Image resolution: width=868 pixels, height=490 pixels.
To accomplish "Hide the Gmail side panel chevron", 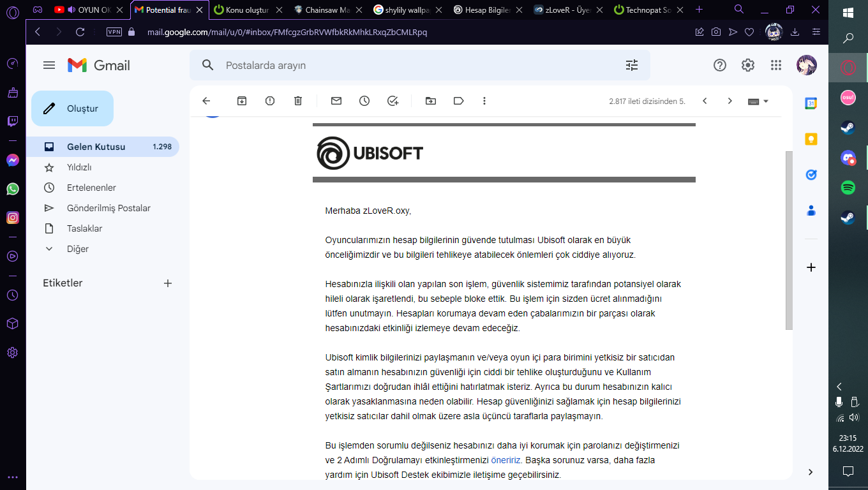I will click(x=811, y=472).
